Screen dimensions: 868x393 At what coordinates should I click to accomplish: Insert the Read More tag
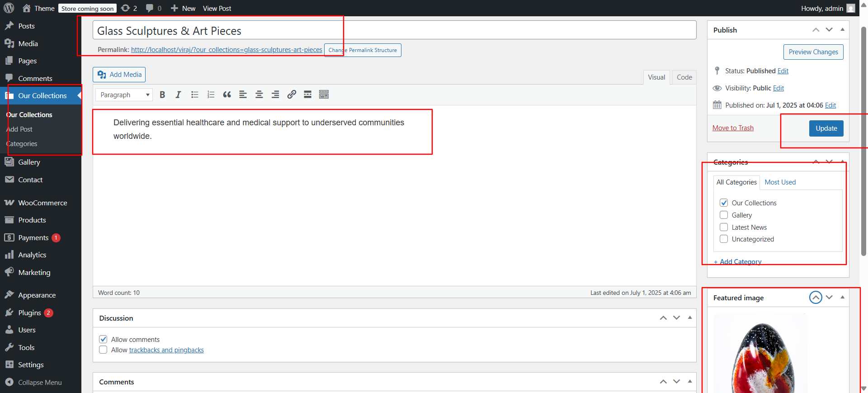(x=307, y=95)
